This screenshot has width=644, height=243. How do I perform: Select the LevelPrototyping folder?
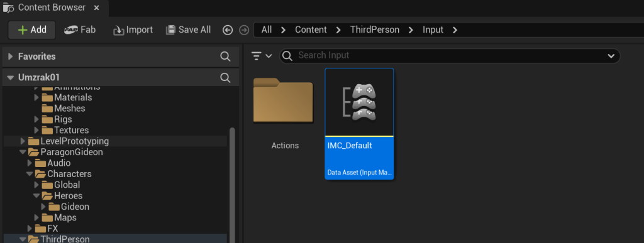[69, 141]
